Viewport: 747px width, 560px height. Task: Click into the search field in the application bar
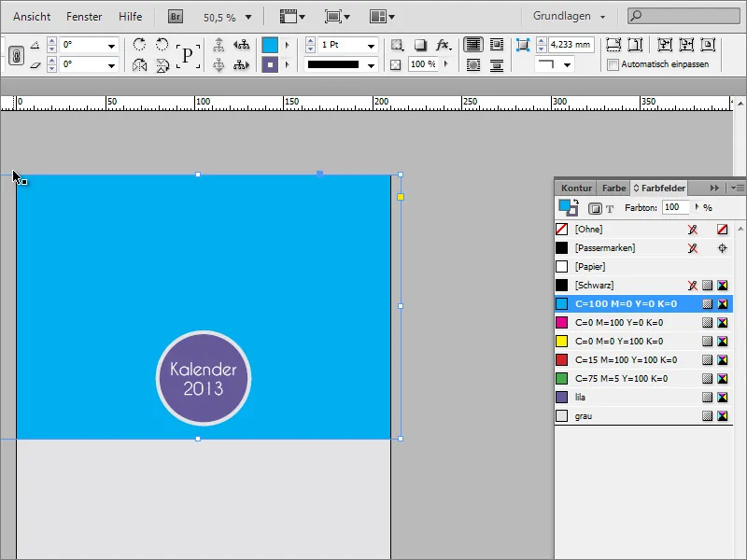coord(684,16)
